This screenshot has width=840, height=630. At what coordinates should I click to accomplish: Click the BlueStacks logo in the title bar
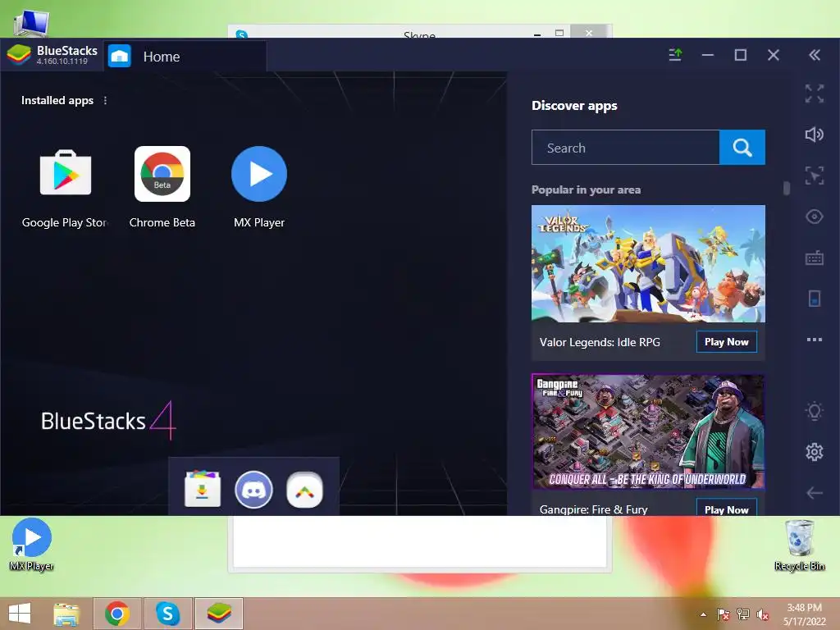[19, 55]
